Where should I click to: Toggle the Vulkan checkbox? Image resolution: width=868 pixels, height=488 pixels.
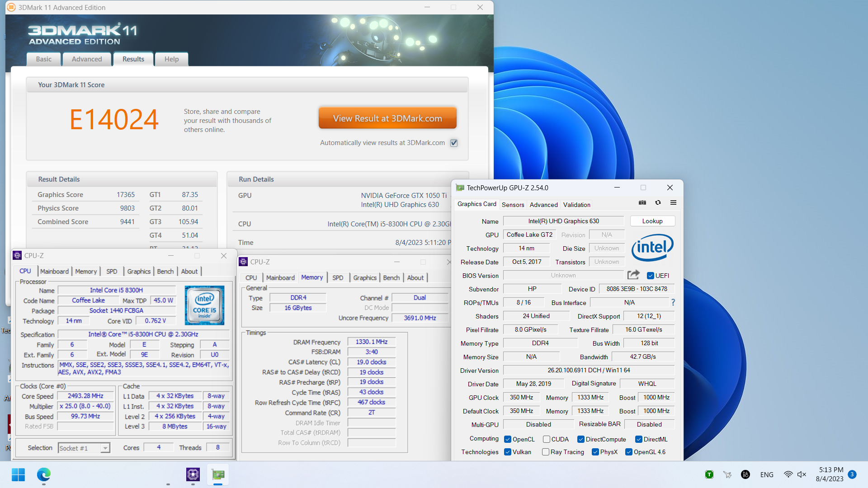pyautogui.click(x=507, y=452)
